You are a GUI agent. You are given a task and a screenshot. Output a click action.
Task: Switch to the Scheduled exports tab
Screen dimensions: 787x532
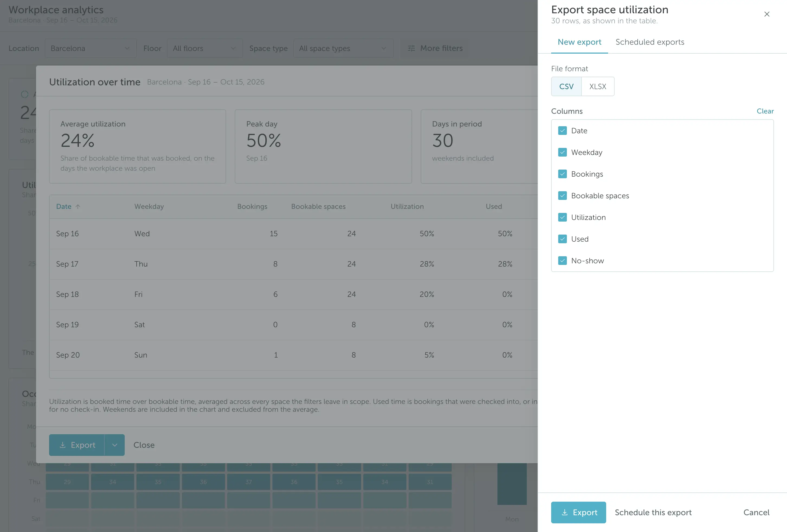point(650,42)
